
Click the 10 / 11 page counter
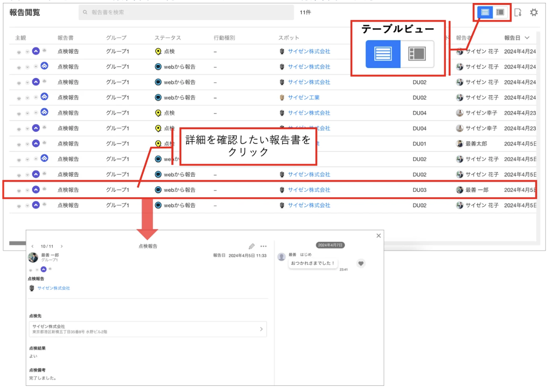point(47,246)
